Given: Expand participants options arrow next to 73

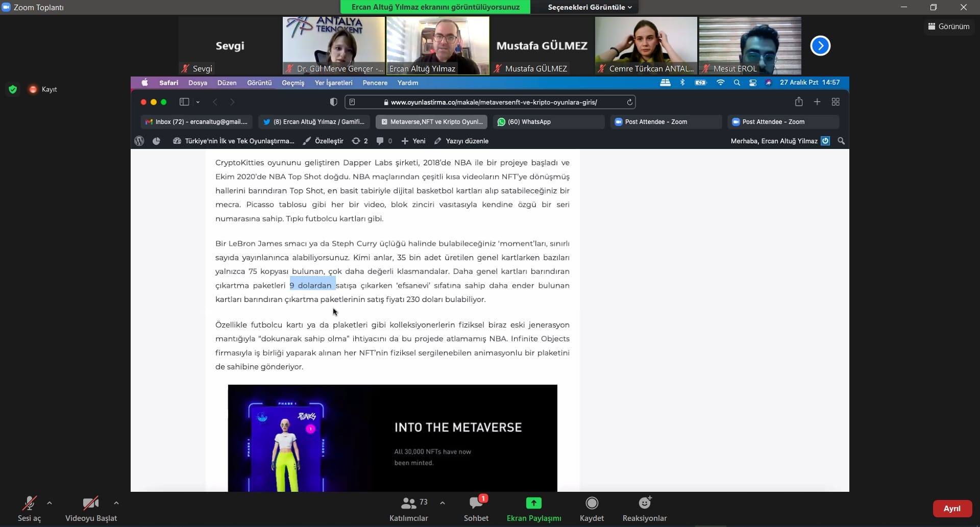Looking at the screenshot, I should pos(442,503).
